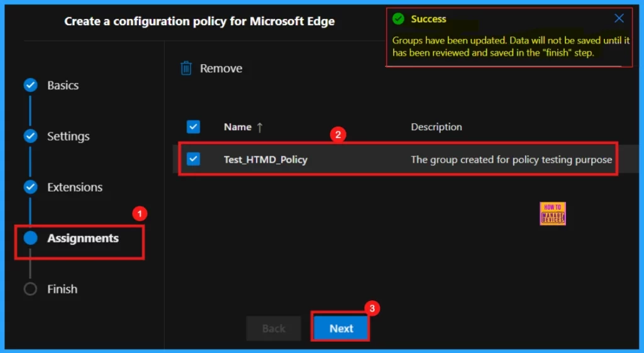The width and height of the screenshot is (644, 353).
Task: Click the Settings completed checkmark icon
Action: (30, 136)
